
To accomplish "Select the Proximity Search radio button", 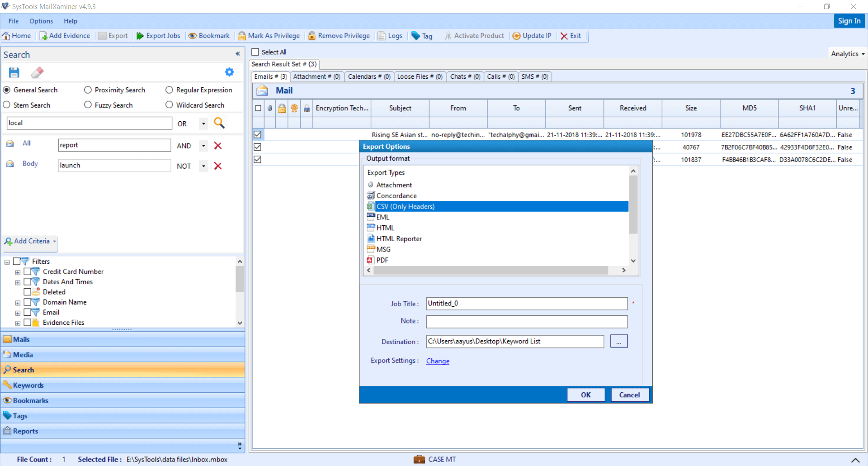I will 88,90.
